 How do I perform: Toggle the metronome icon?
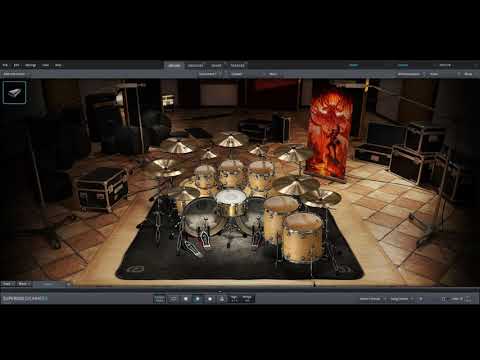tap(222, 299)
